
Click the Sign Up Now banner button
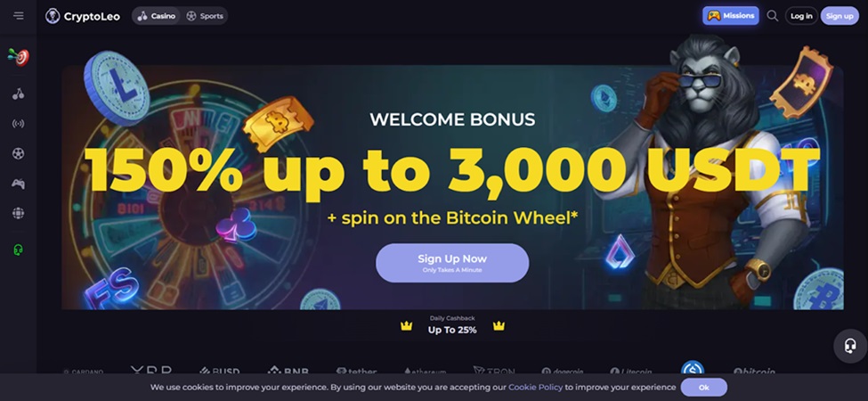click(452, 263)
